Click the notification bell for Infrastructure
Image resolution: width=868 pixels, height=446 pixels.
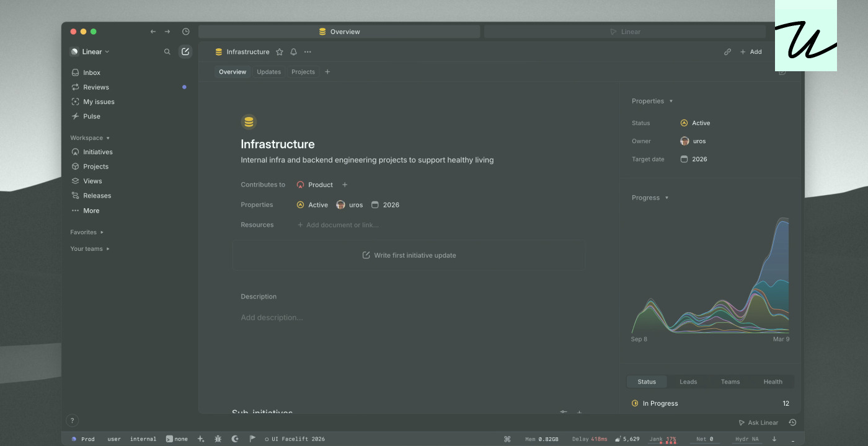294,52
